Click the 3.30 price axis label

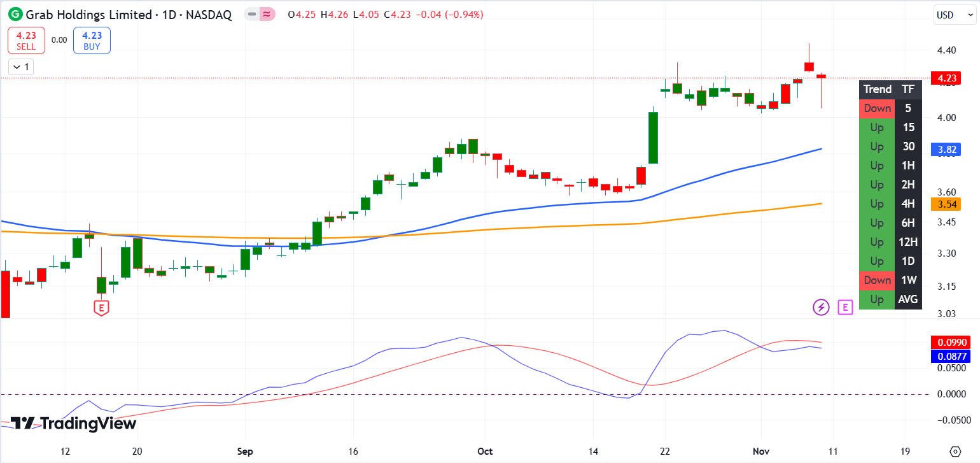[947, 253]
